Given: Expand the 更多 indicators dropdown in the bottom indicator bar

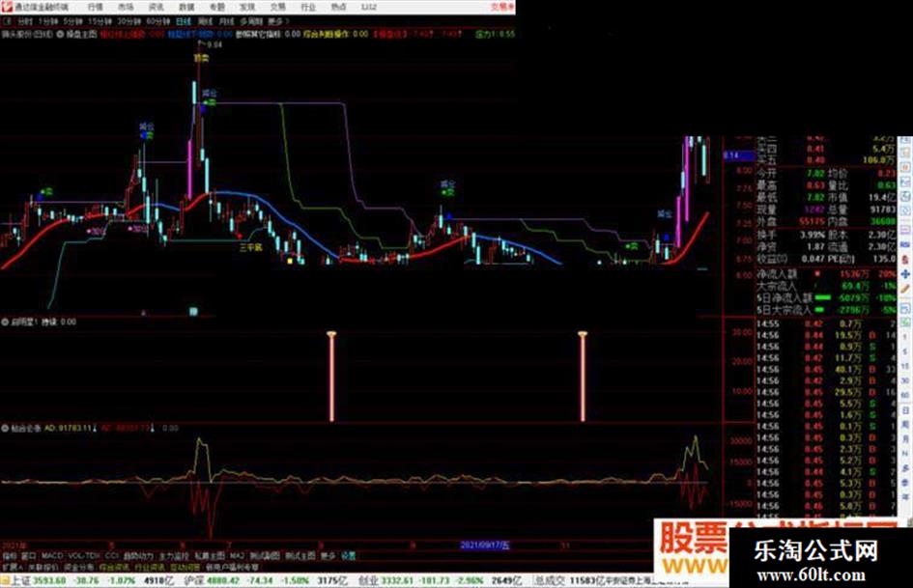Looking at the screenshot, I should (x=328, y=556).
